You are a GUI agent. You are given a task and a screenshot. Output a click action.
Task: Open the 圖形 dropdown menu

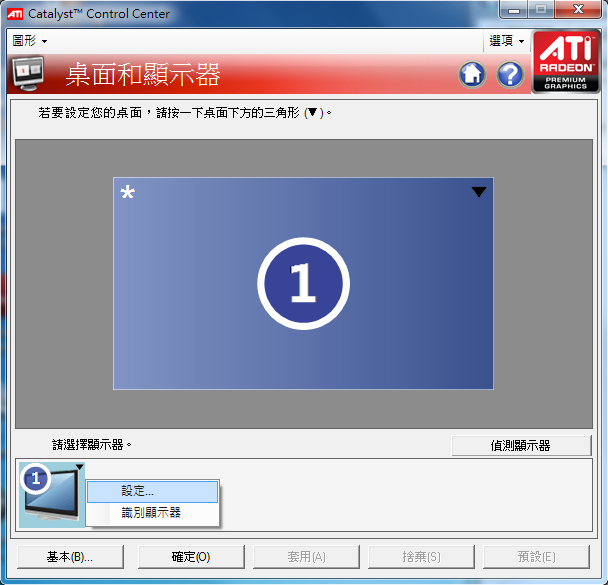[x=30, y=41]
